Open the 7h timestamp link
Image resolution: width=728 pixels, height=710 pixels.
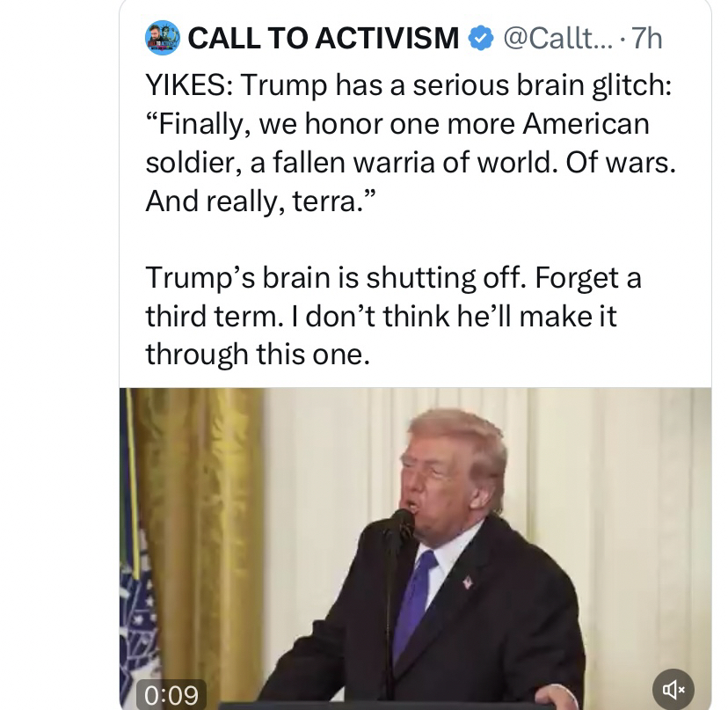pos(647,38)
